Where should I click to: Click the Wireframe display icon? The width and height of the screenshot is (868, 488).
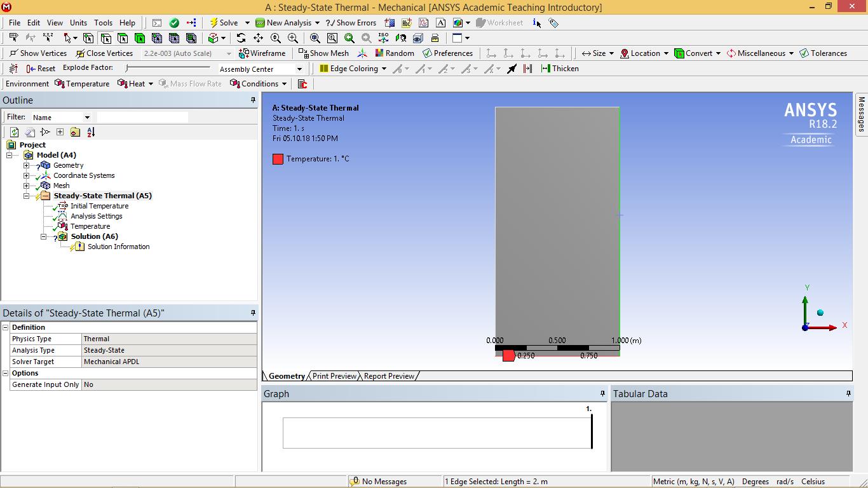pos(262,53)
